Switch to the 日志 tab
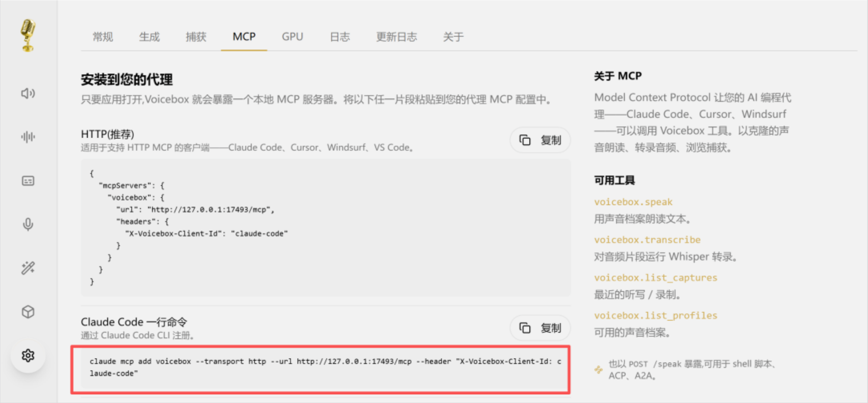This screenshot has height=403, width=868. 340,37
